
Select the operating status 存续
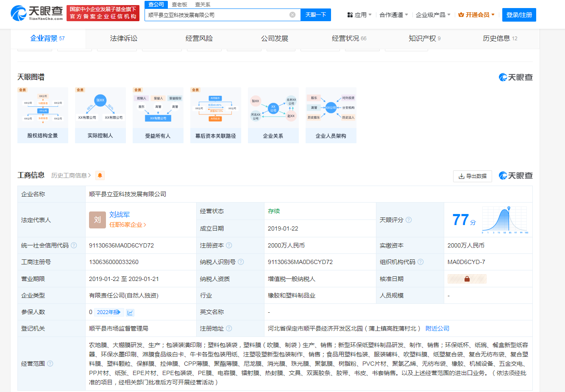pyautogui.click(x=274, y=211)
